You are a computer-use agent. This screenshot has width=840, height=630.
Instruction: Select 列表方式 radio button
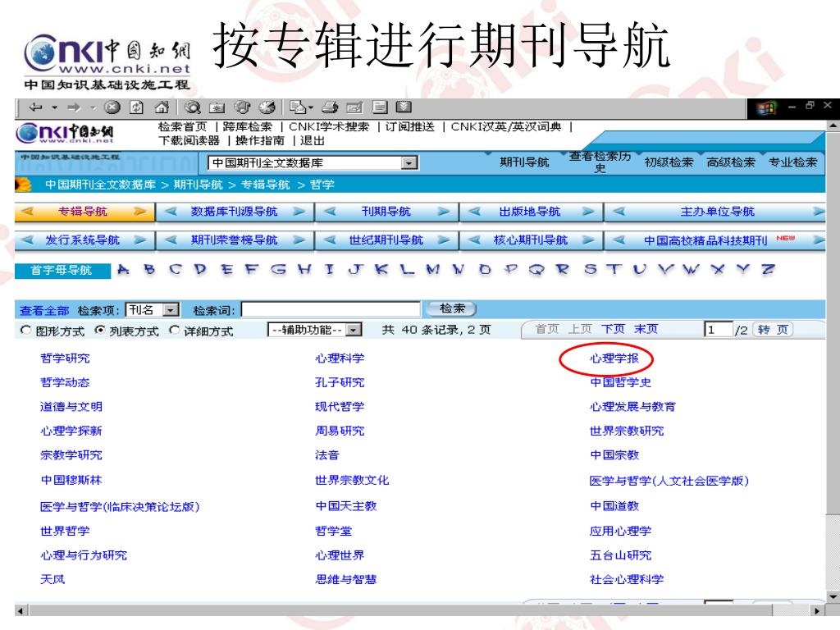pyautogui.click(x=99, y=331)
